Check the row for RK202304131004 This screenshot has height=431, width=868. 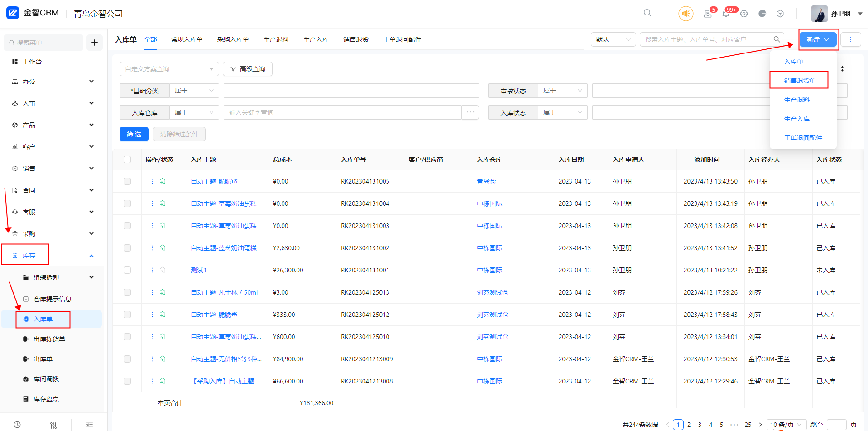[x=127, y=203]
